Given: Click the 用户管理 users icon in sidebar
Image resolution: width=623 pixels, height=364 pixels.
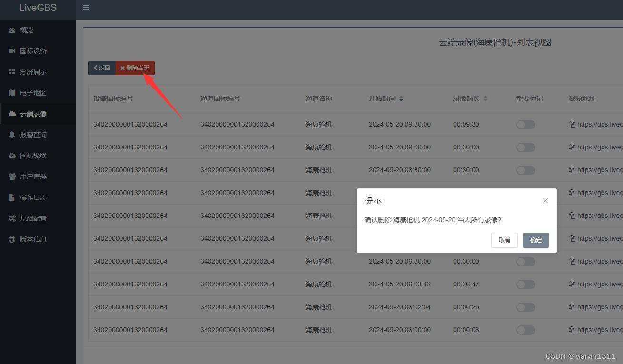Looking at the screenshot, I should (12, 177).
